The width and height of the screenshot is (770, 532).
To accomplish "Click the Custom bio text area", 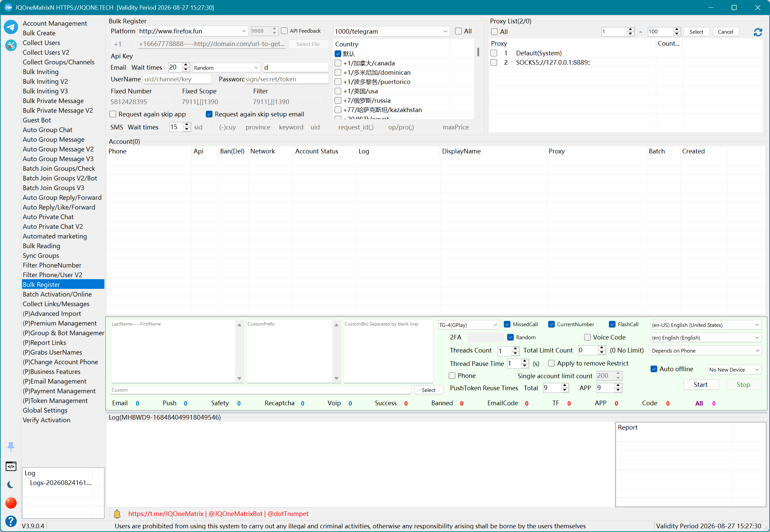I will tap(388, 351).
